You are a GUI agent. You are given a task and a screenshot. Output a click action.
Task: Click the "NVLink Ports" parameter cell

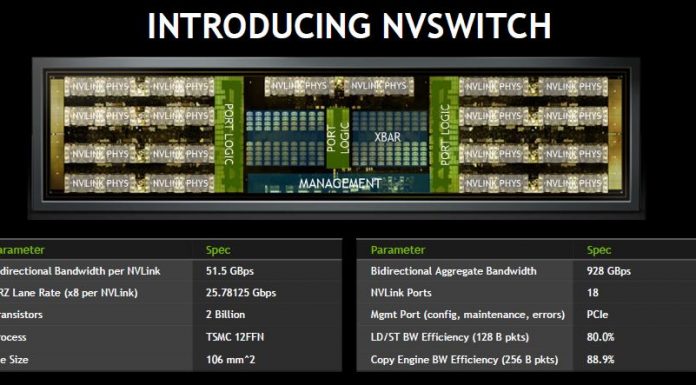(x=465, y=293)
